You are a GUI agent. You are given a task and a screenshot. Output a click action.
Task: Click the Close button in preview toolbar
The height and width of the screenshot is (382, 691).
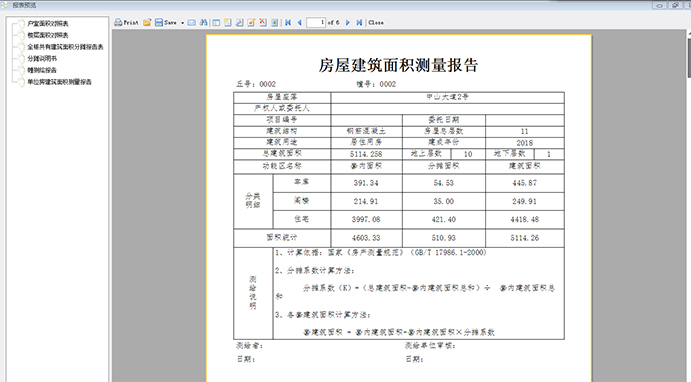tap(376, 22)
